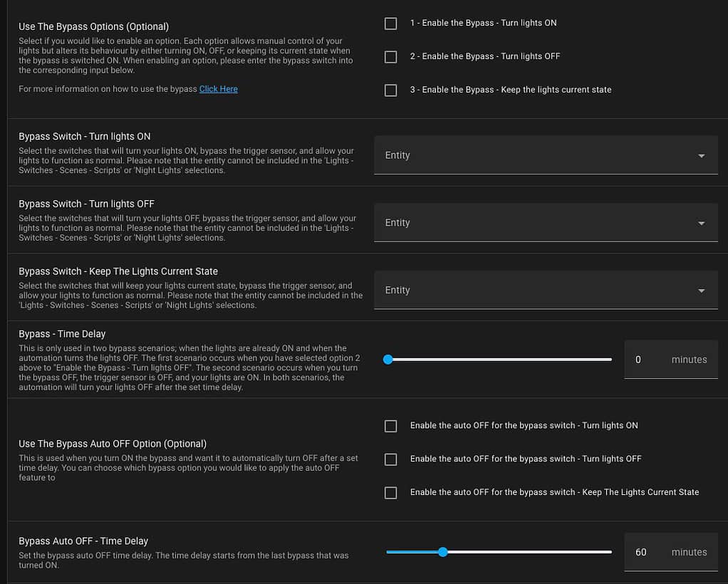
Task: Enable auto OFF for bypass switch - Turn lights ON
Action: tap(390, 426)
